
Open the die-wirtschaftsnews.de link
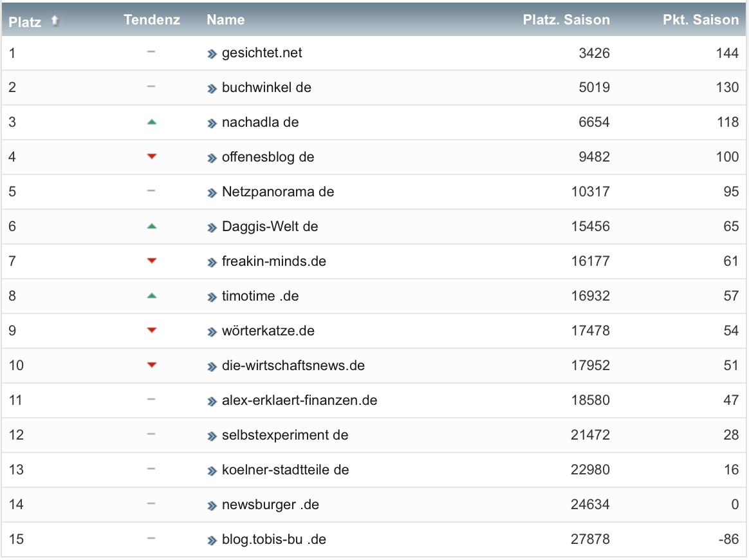[293, 366]
